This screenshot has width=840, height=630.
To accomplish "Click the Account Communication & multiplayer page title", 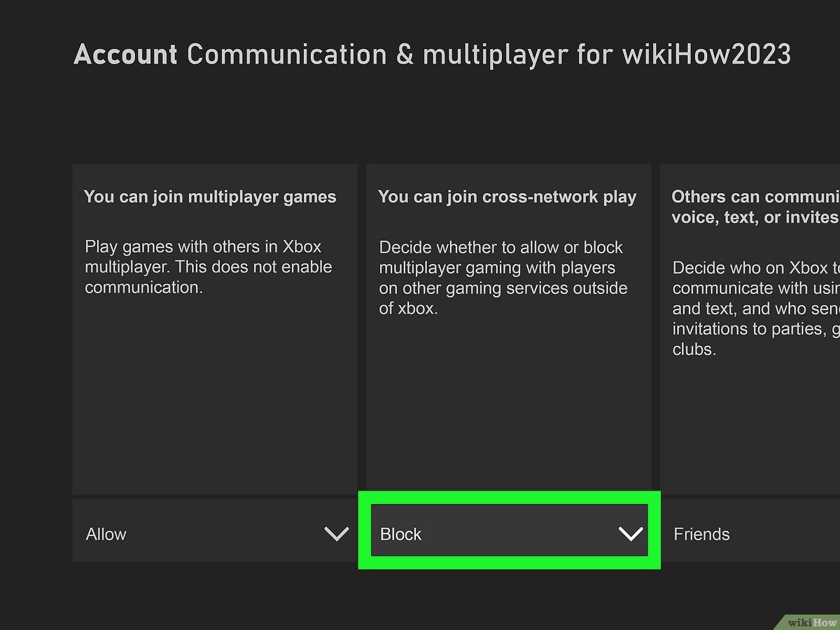I will pyautogui.click(x=432, y=54).
